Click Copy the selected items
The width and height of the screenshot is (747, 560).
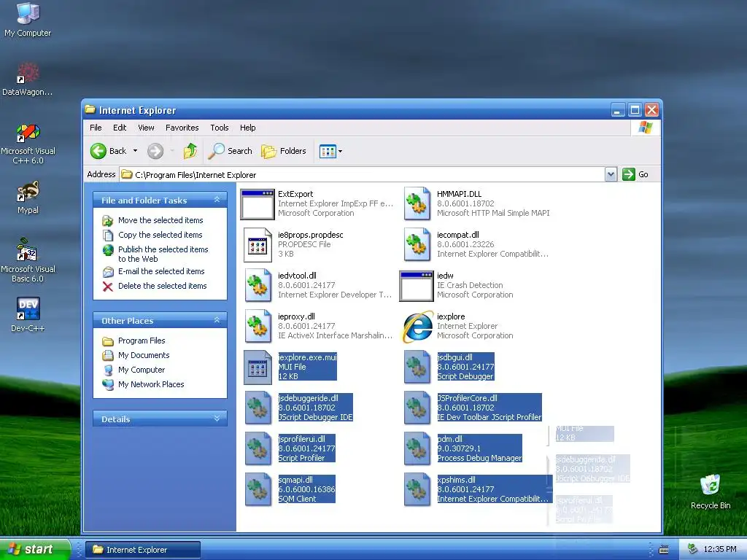click(x=160, y=235)
